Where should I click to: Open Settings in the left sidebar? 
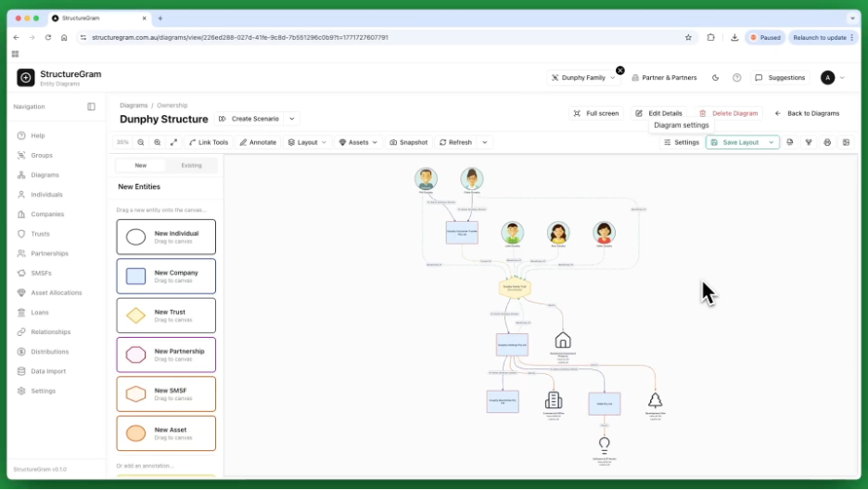(43, 392)
